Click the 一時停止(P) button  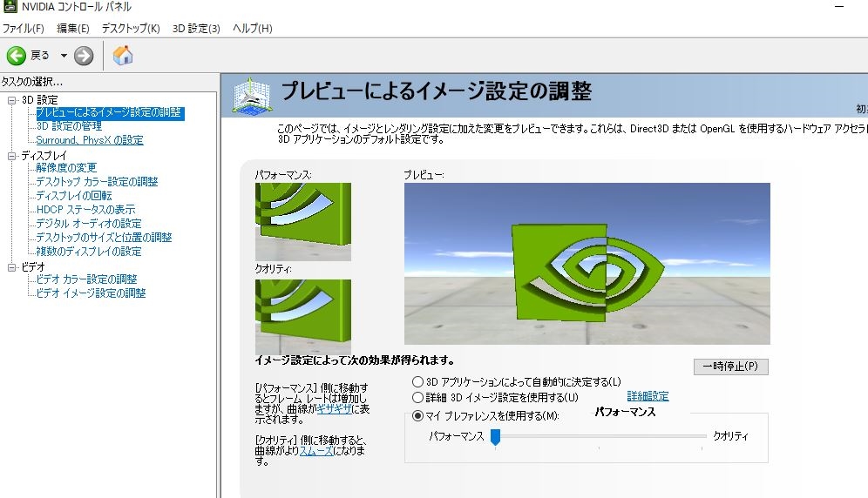730,367
